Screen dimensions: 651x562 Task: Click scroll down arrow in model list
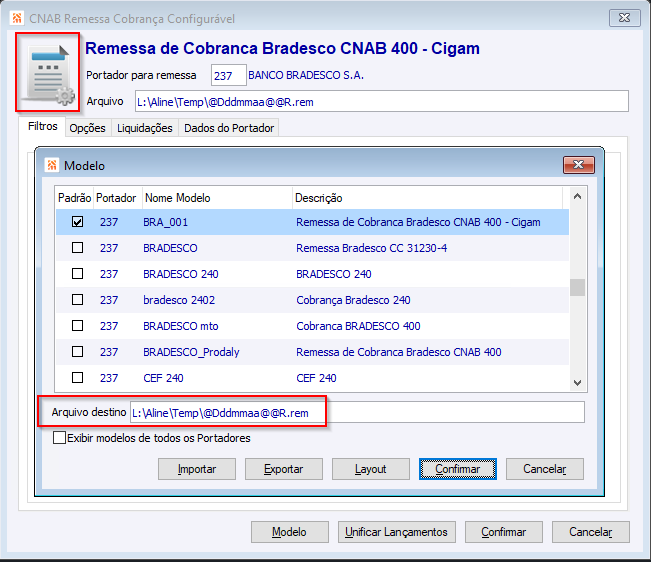tap(577, 382)
